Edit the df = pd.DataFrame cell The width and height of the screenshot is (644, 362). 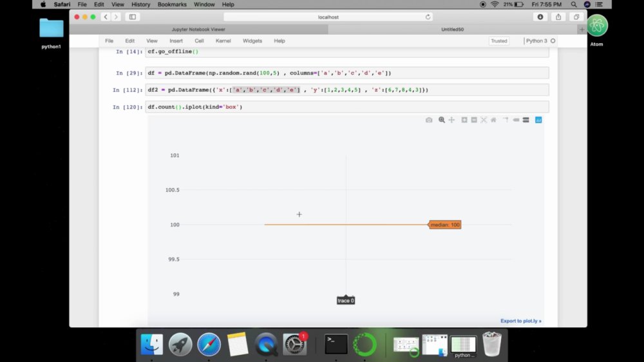pos(346,73)
